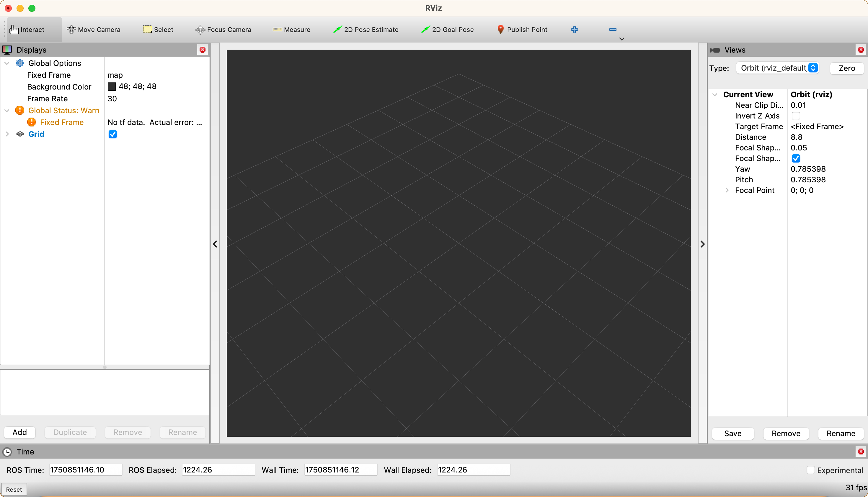Activate the Select tool
Image resolution: width=868 pixels, height=497 pixels.
tap(158, 30)
